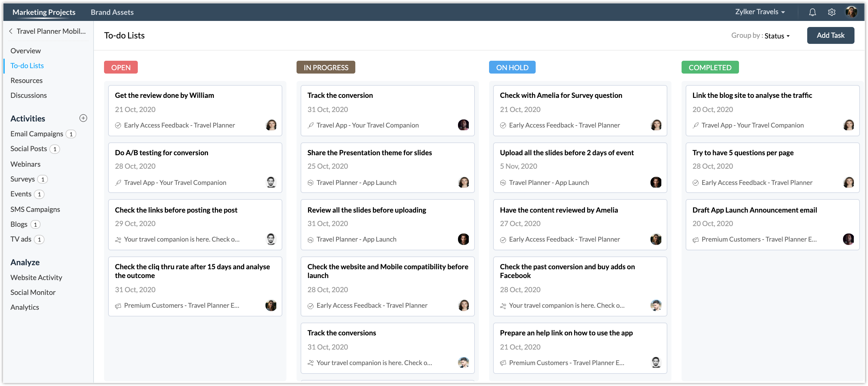Open Email Campaigns activity link
Viewport: 868px width, 386px height.
click(36, 134)
